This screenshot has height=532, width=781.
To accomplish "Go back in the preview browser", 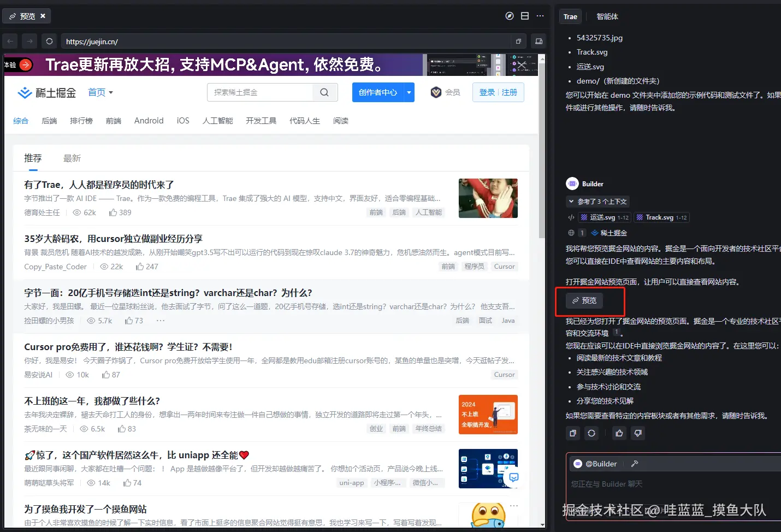I will coord(10,41).
